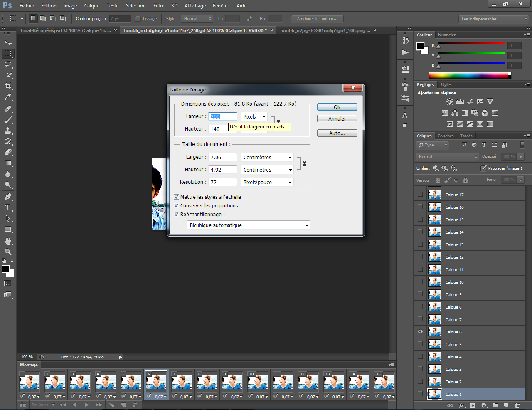The height and width of the screenshot is (410, 532).
Task: Open the Character panel icon
Action: pos(405,116)
